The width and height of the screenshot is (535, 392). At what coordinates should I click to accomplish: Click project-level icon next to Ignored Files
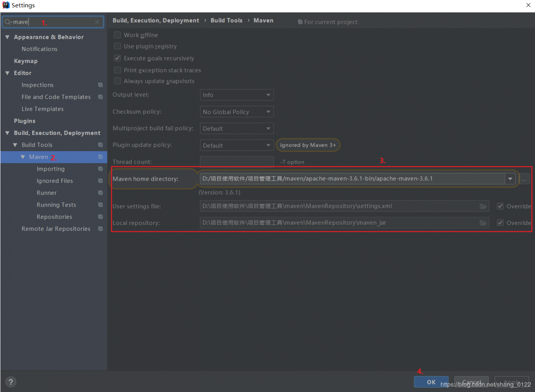(100, 181)
